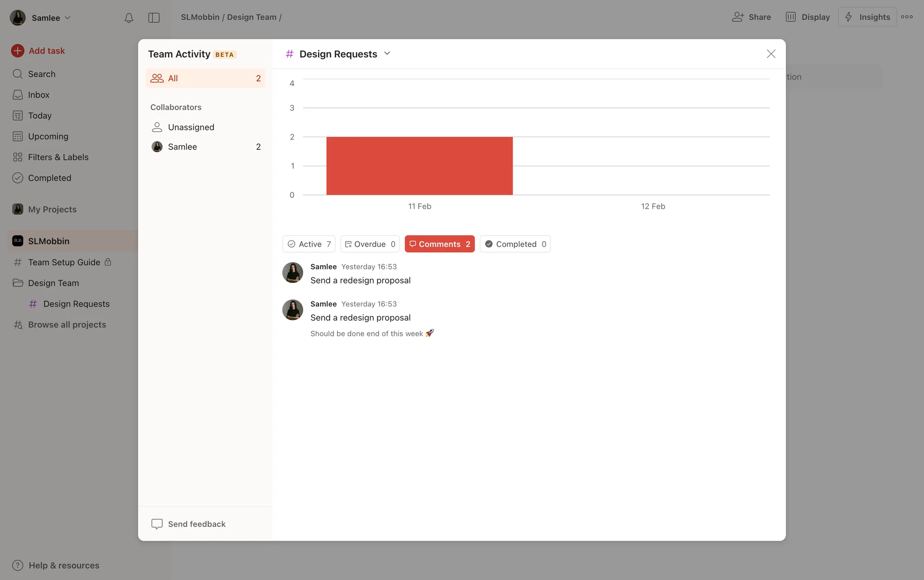
Task: Toggle the Overdue filter chip
Action: [370, 244]
